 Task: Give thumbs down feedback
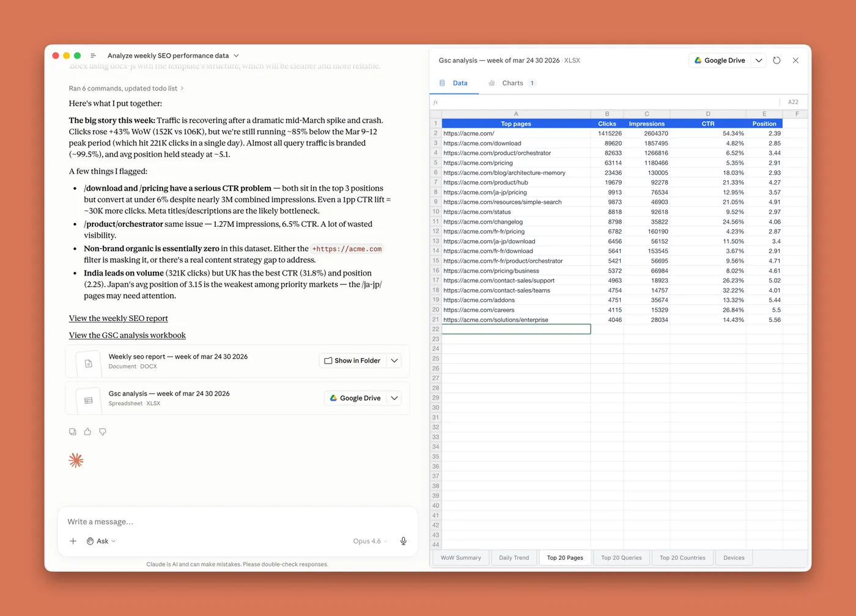pos(103,431)
